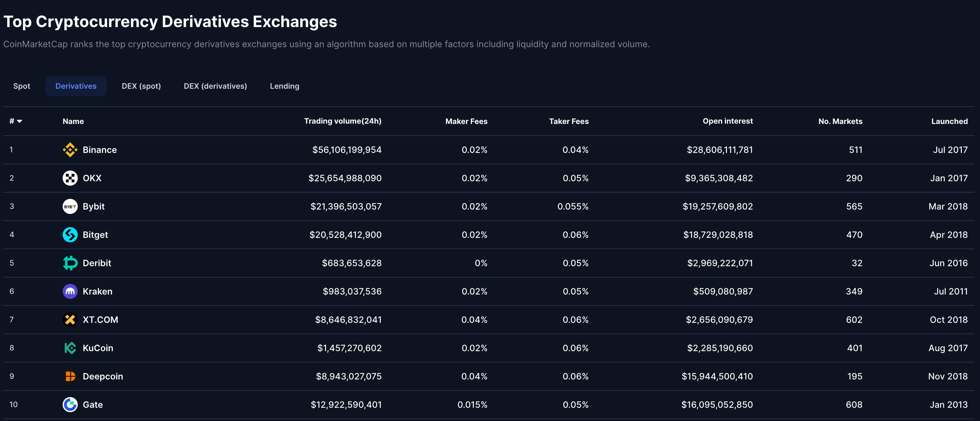Sort by Trading volume(24h) column header

(342, 121)
